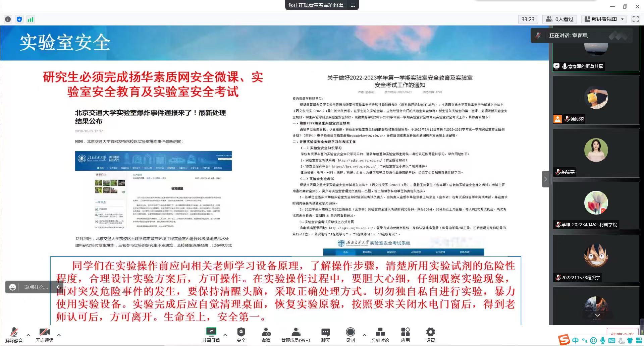The height and width of the screenshot is (346, 644).
Task: Open the 演讲者视图 view dropdown
Action: [x=604, y=19]
